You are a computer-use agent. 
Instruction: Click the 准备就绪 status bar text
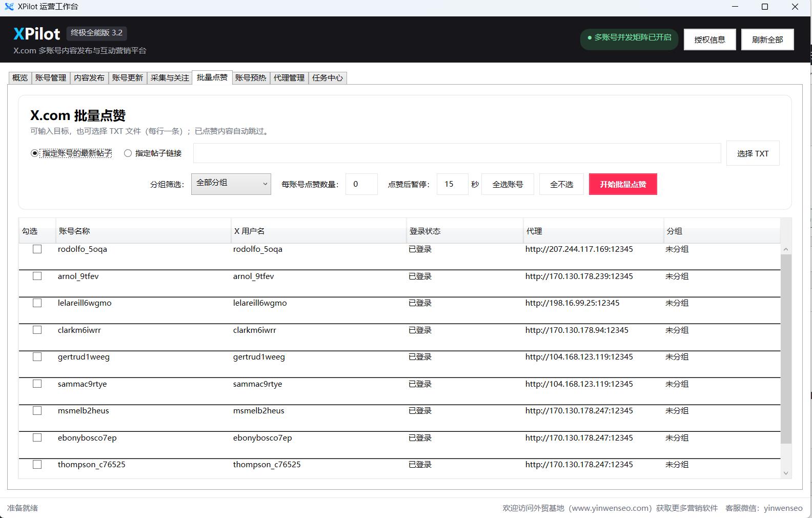point(23,508)
